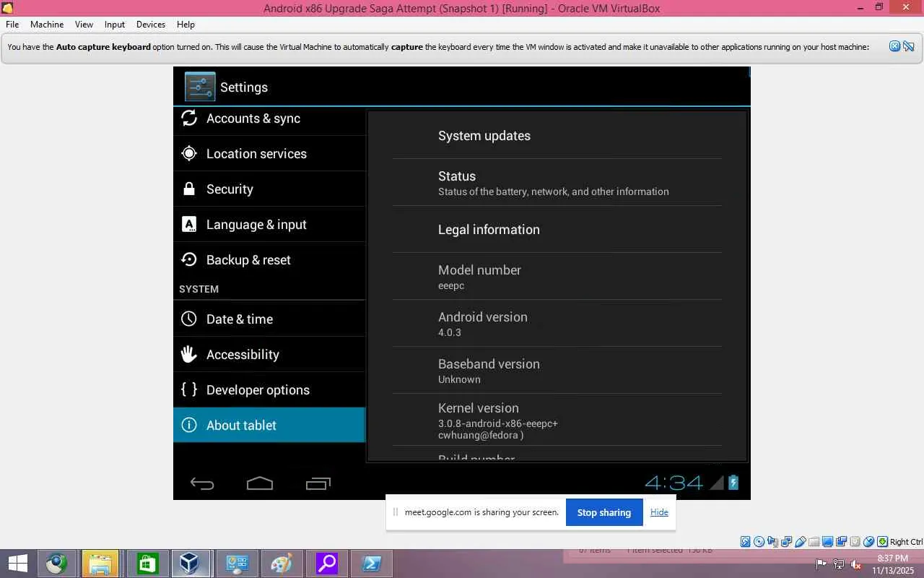Open the magnifier search app on taskbar
Image resolution: width=924 pixels, height=578 pixels.
tap(326, 564)
